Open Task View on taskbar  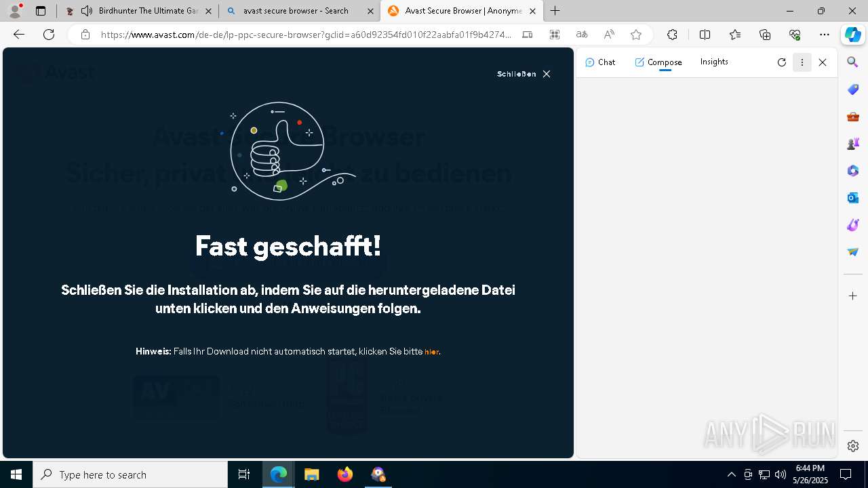pos(244,474)
